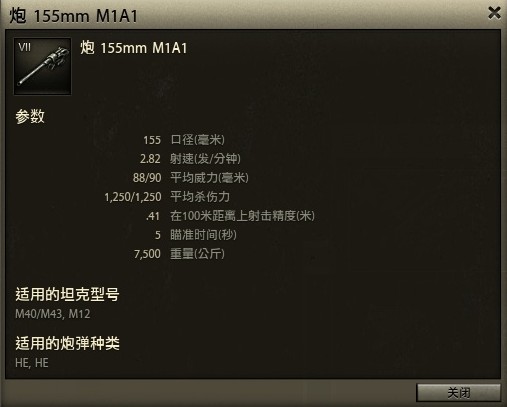Click the 155mm M1A1 gun thumbnail icon
This screenshot has height=407, width=507.
(x=42, y=66)
